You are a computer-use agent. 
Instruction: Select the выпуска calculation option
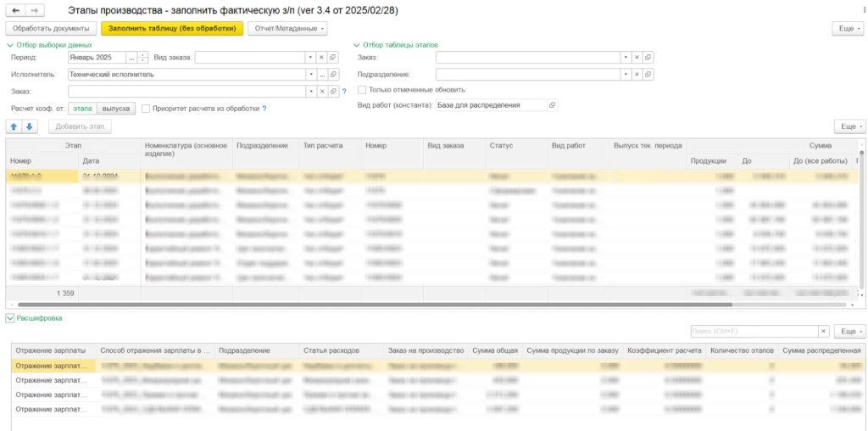click(x=116, y=109)
